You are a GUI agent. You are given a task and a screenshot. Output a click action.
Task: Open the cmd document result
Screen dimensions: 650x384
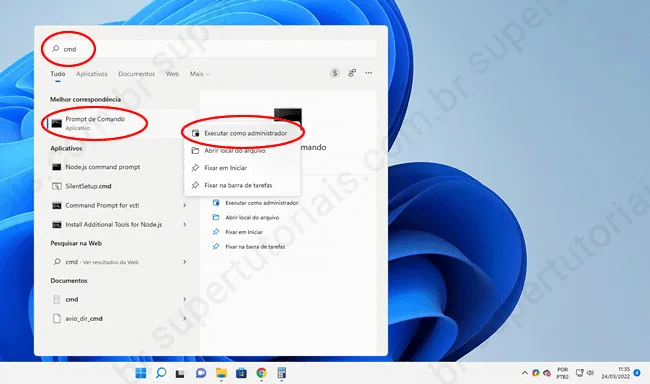72,299
